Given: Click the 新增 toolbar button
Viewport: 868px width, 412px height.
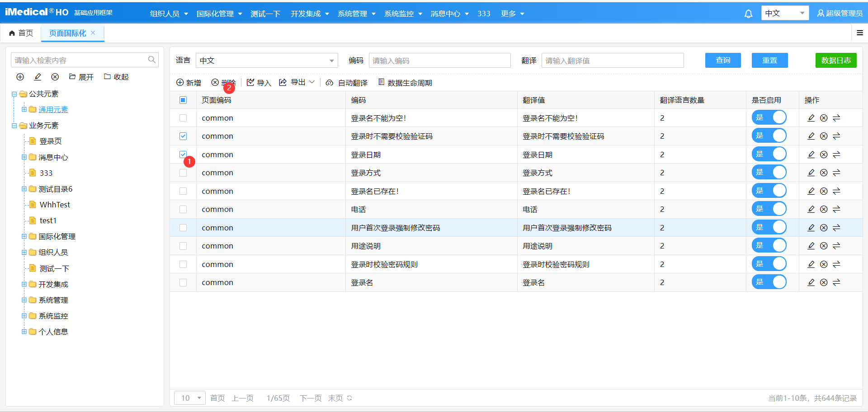Looking at the screenshot, I should click(x=189, y=83).
